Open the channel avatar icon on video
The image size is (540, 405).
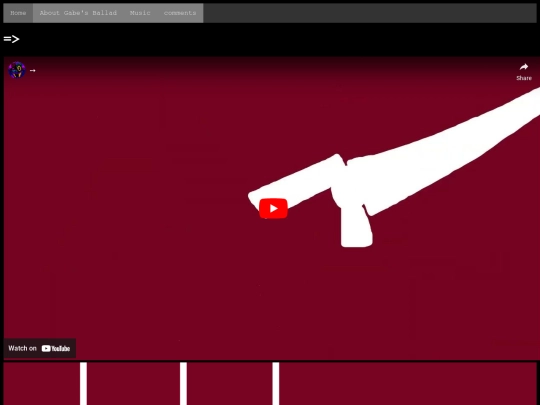(x=17, y=70)
